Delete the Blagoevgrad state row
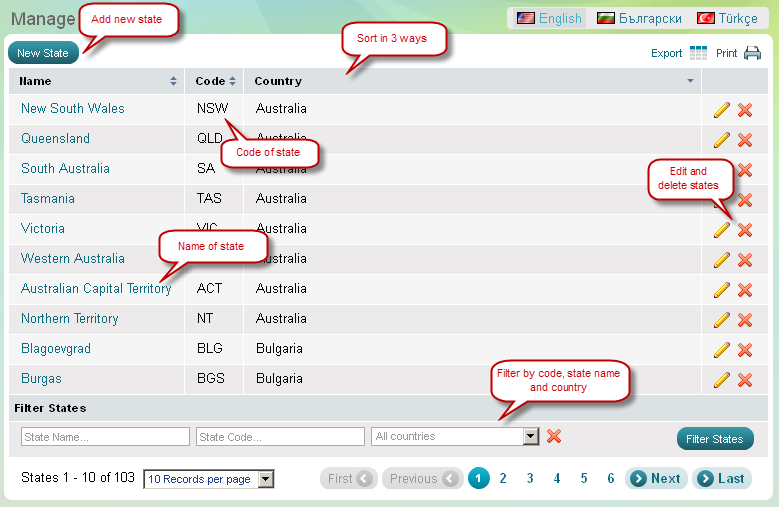779x507 pixels. [745, 350]
